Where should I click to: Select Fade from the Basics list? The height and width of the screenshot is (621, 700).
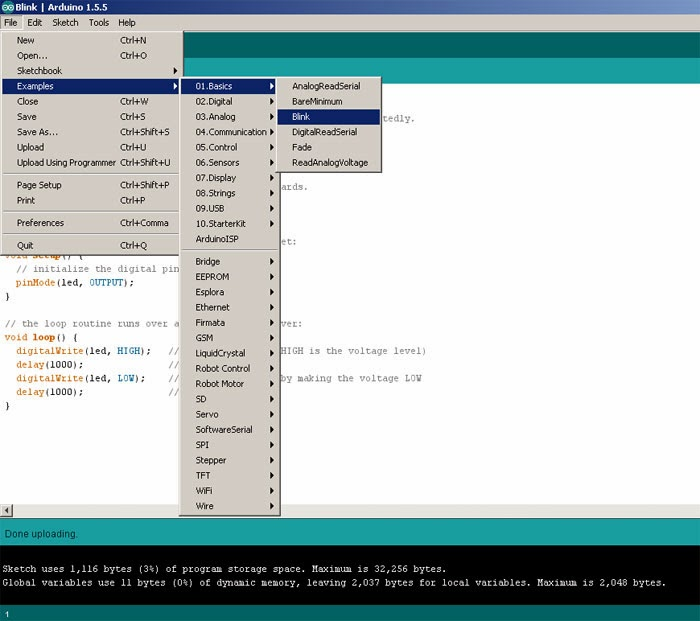(x=302, y=147)
